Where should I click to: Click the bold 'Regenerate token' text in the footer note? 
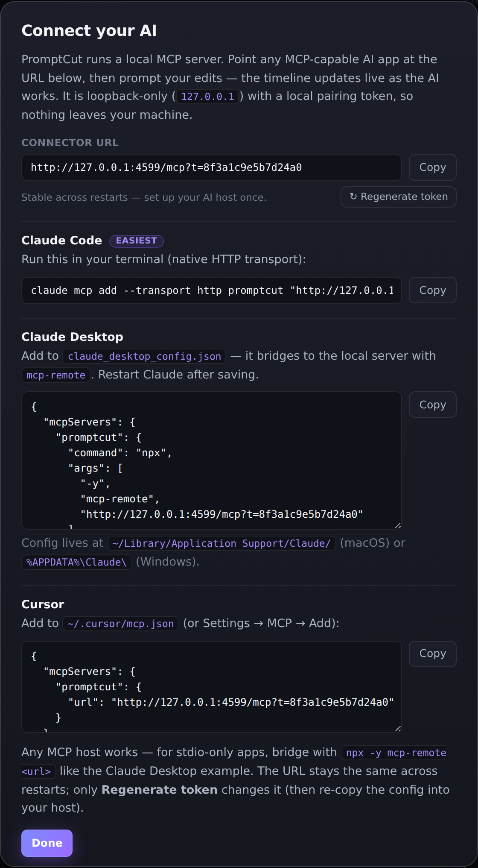click(159, 790)
